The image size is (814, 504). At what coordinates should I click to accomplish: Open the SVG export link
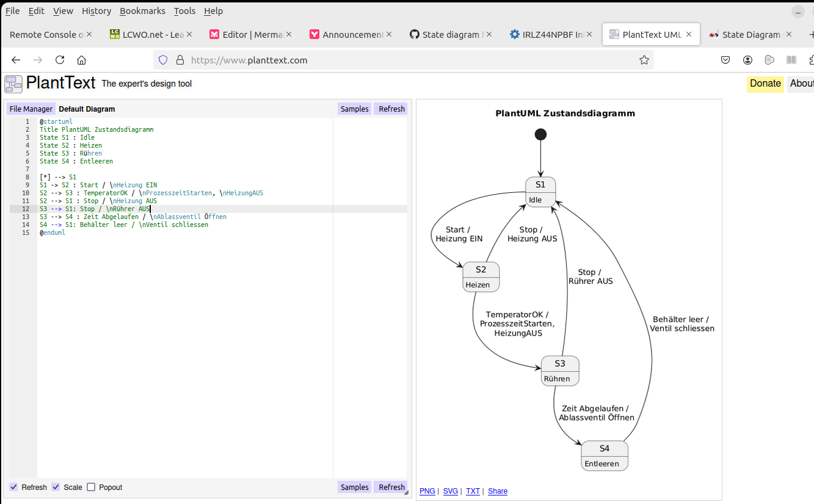click(x=451, y=491)
